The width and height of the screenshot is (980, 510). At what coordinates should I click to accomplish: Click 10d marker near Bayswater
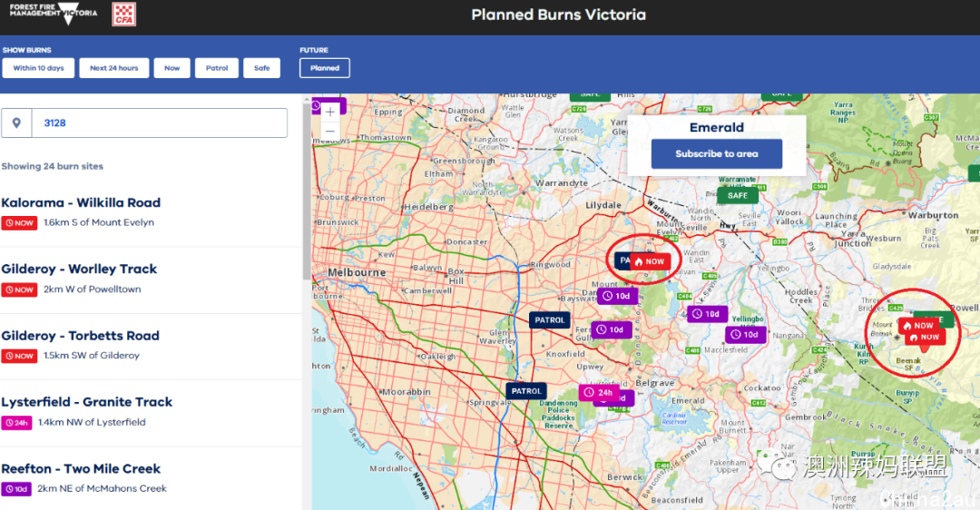coord(618,296)
